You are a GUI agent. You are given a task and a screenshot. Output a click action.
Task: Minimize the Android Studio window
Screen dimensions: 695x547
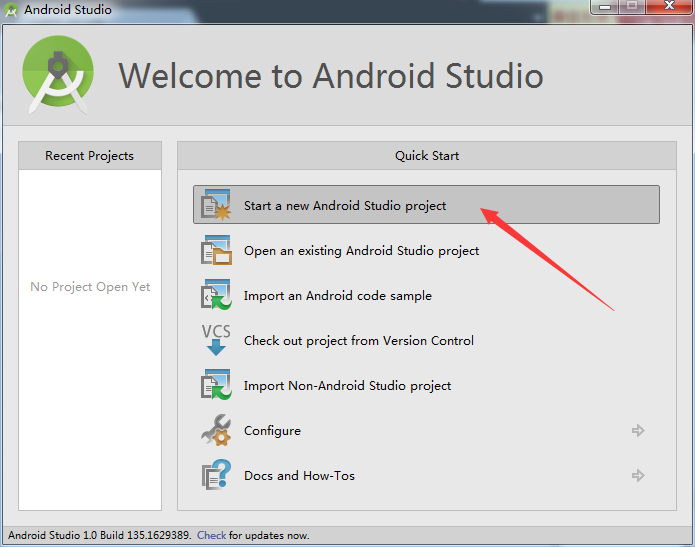605,6
